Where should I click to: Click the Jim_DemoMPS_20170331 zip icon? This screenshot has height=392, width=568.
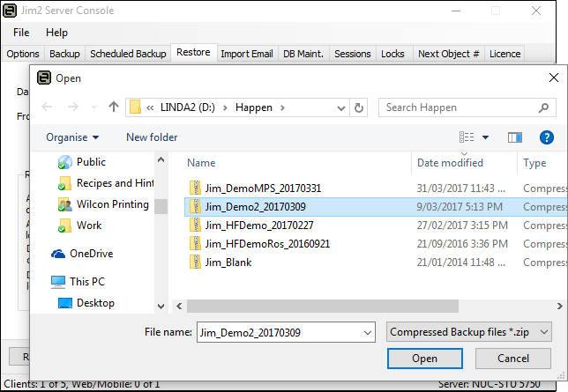[x=195, y=188]
